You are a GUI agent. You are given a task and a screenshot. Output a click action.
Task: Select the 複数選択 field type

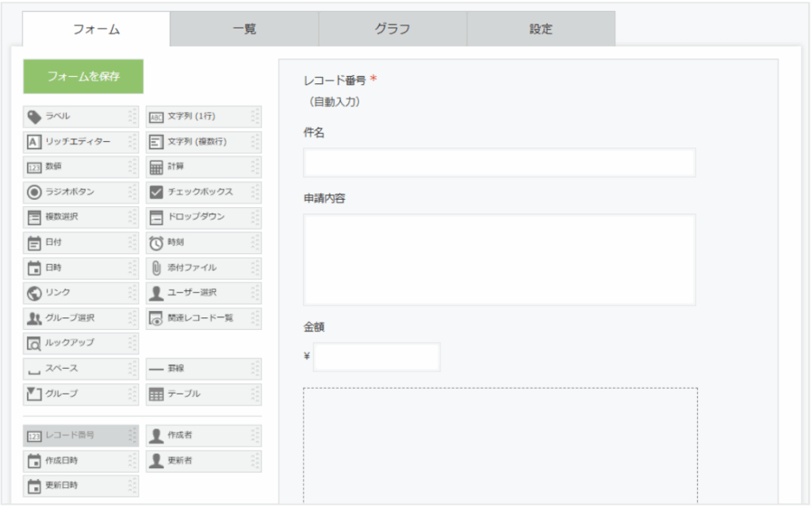[79, 217]
